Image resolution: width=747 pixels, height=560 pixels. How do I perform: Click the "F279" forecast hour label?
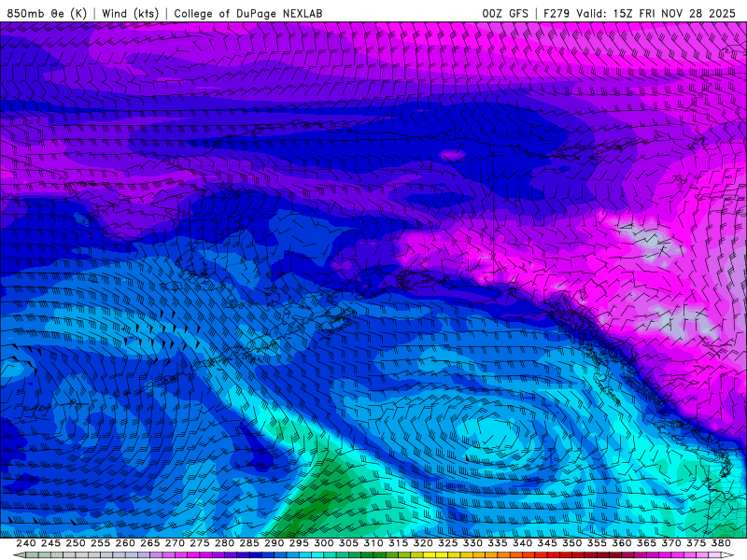pos(557,13)
